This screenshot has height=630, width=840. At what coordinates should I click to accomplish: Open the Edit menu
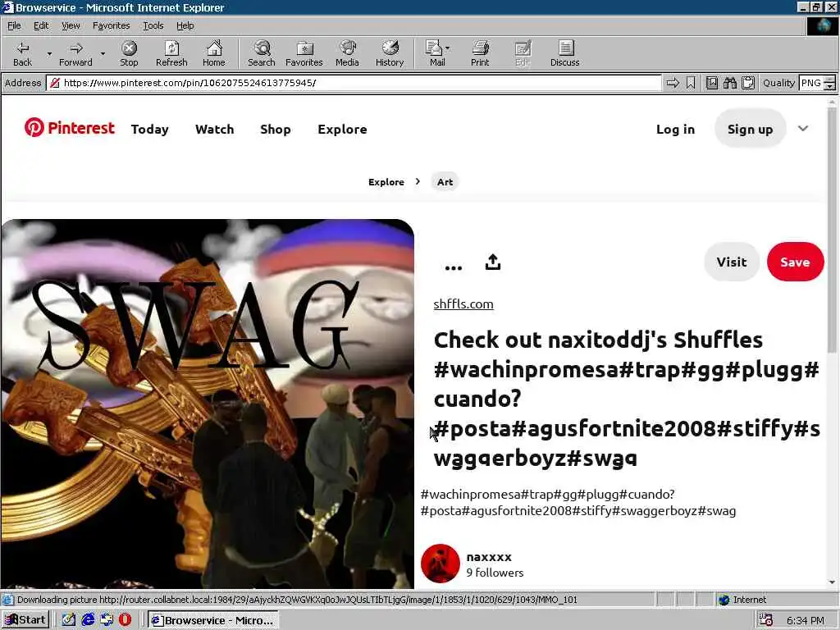(41, 25)
